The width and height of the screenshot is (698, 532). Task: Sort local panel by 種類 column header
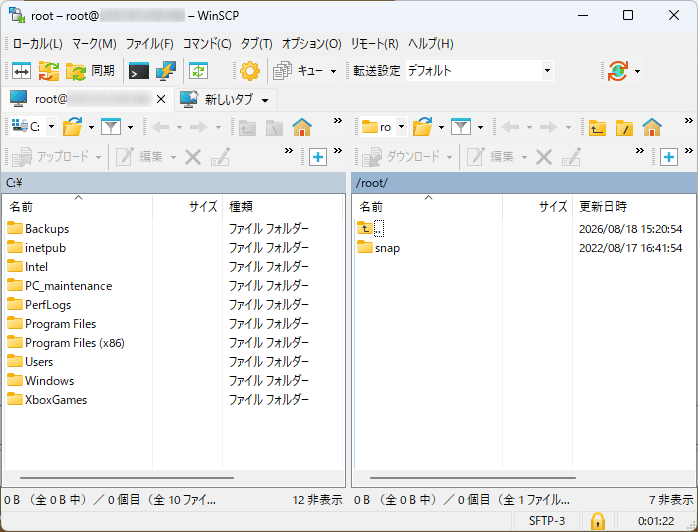tap(282, 207)
